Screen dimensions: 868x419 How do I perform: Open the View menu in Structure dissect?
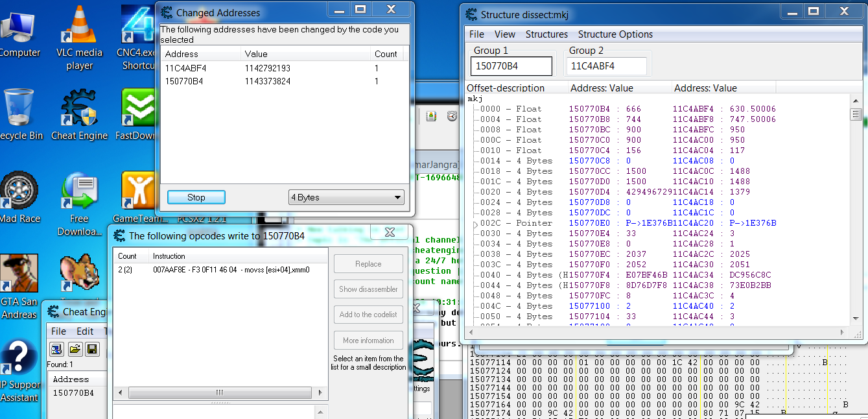[504, 34]
